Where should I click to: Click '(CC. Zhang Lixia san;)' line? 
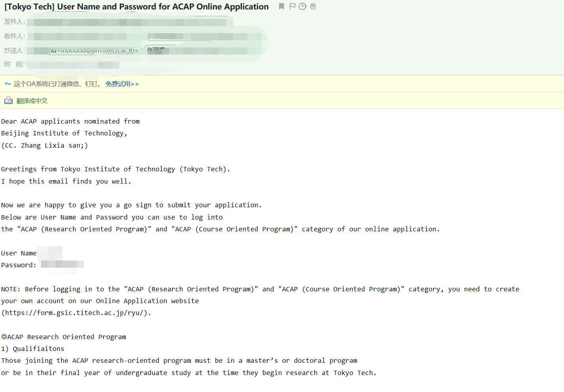[45, 145]
